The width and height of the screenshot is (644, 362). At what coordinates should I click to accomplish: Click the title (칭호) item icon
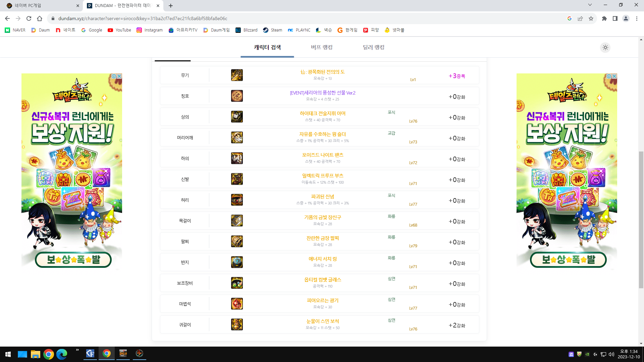pyautogui.click(x=237, y=96)
